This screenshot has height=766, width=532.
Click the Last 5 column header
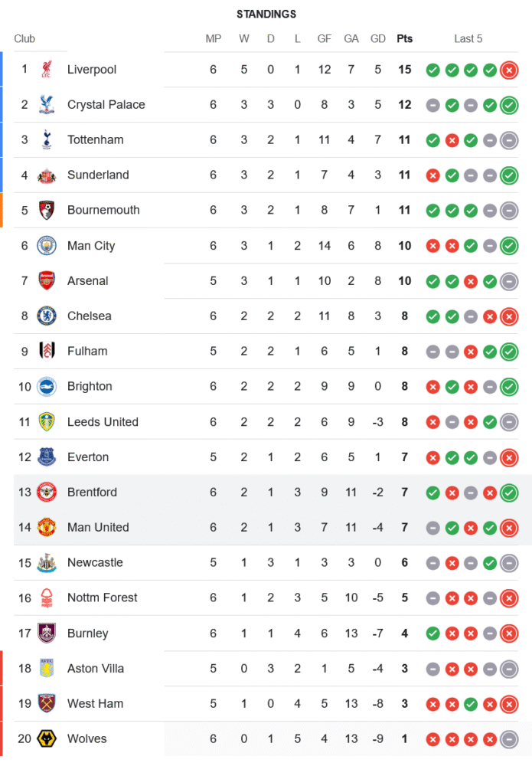(x=468, y=39)
